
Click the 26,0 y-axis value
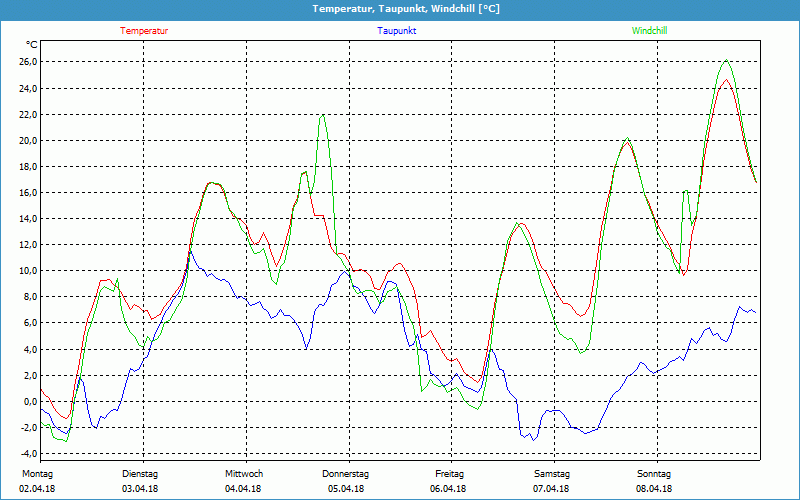point(28,62)
